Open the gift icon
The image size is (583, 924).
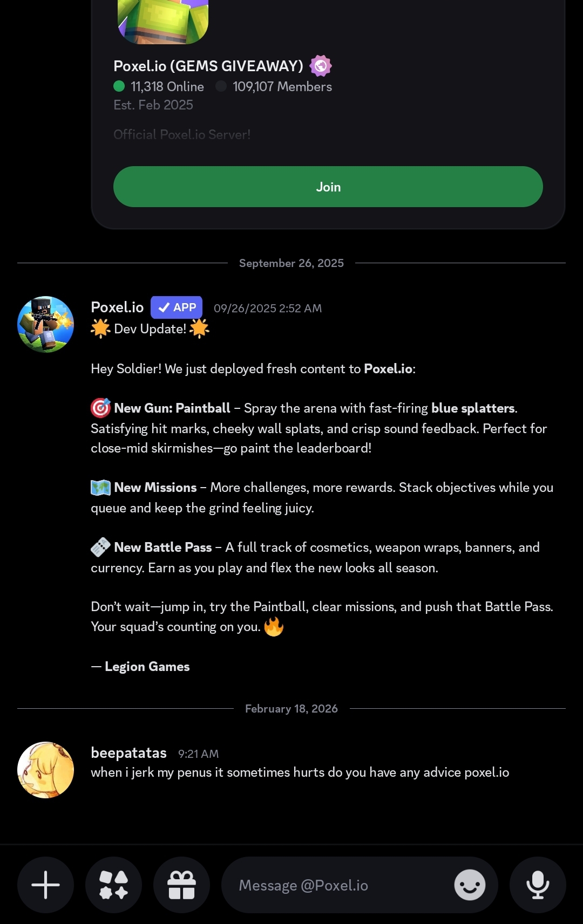(181, 885)
